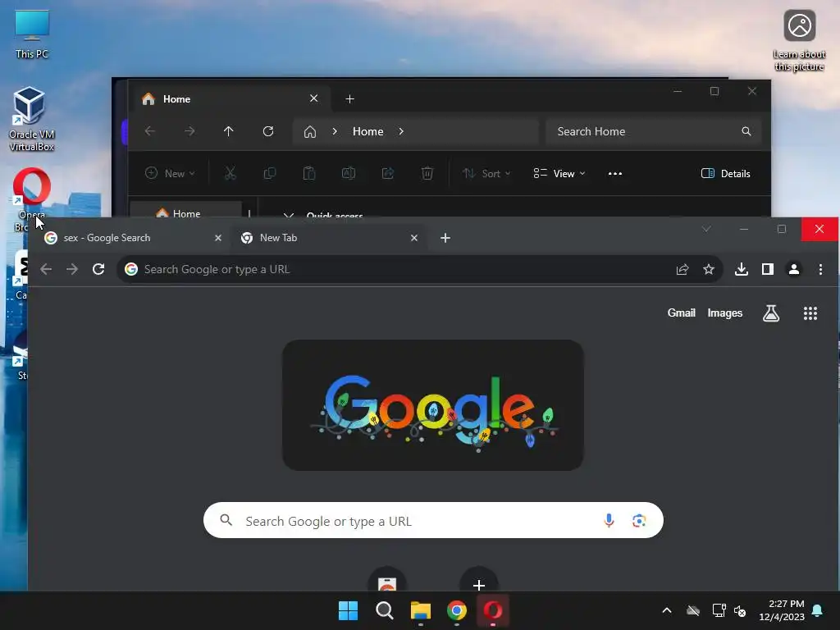This screenshot has height=630, width=840.
Task: Select Home in File Explorer navigation pane
Action: tap(185, 212)
